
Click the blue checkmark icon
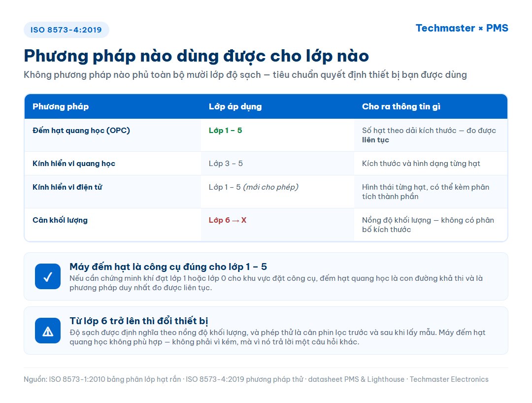(x=48, y=276)
